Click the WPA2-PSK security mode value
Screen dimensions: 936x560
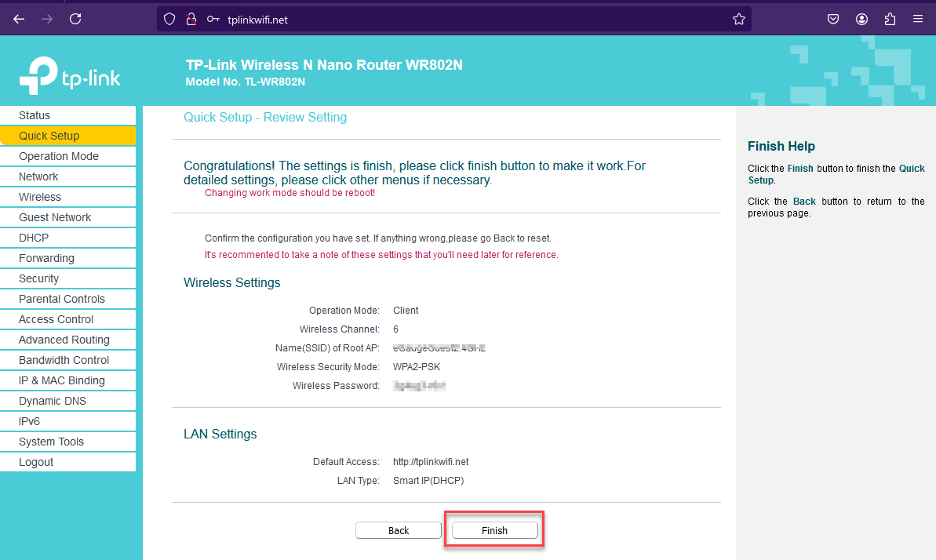coord(417,366)
